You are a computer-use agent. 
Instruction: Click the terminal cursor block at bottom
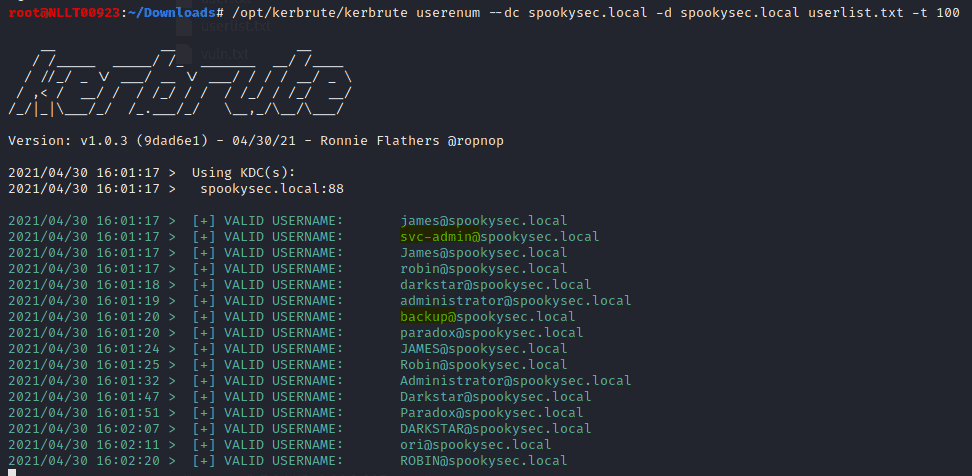pos(12,473)
